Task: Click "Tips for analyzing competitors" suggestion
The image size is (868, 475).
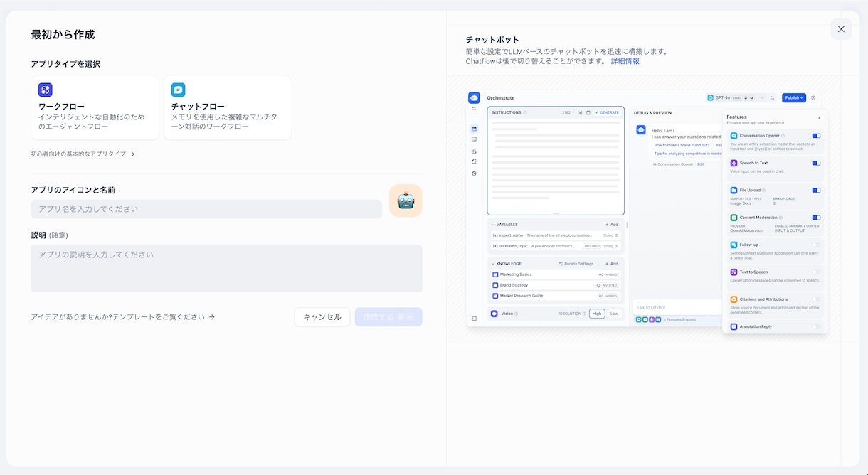Action: click(x=687, y=154)
